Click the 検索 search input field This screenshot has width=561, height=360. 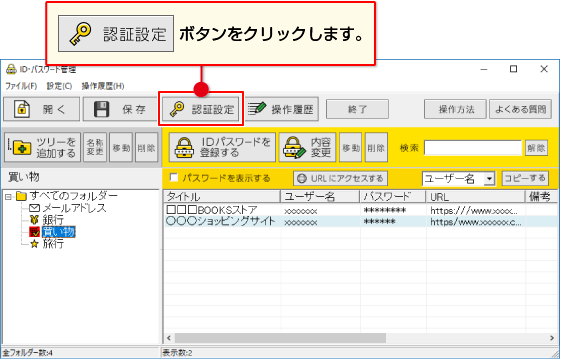coord(473,148)
